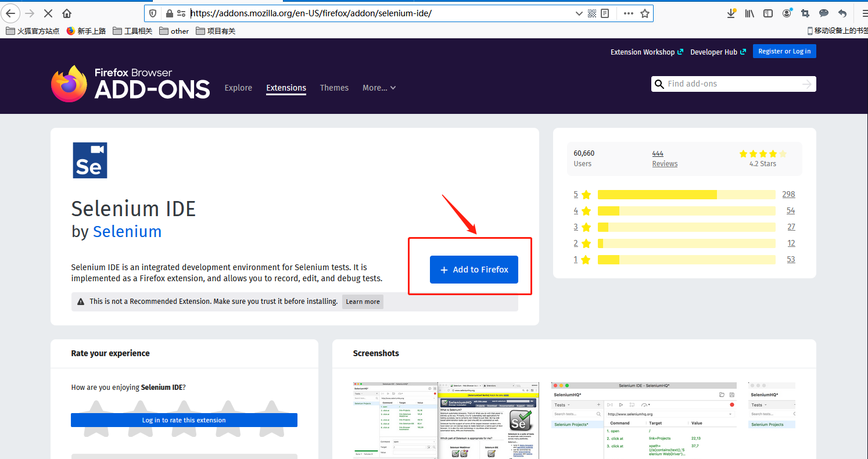The image size is (868, 459).
Task: Open the 298 five-star reviews count
Action: (x=788, y=195)
